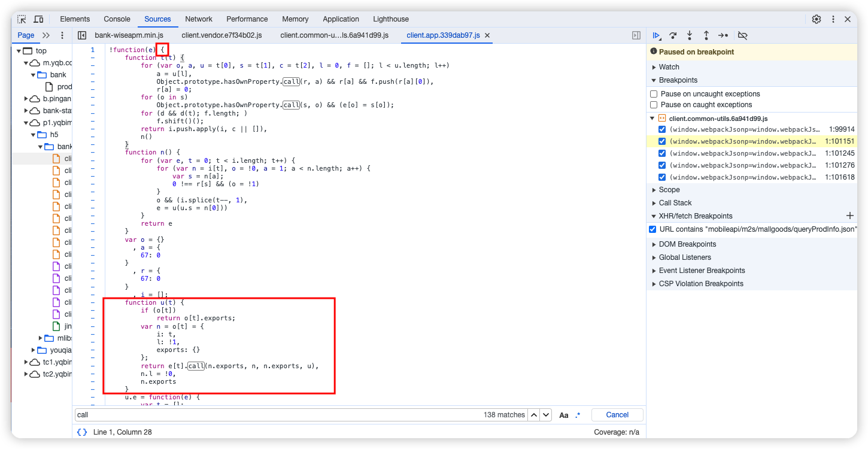Screen dimensions: 868x449
Task: Switch to the Elements tab
Action: pos(75,19)
